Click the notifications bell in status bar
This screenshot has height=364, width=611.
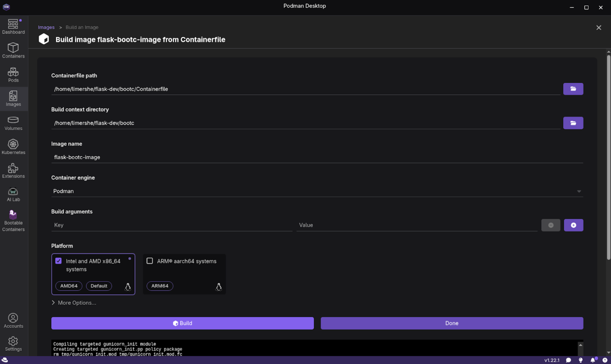coord(593,360)
